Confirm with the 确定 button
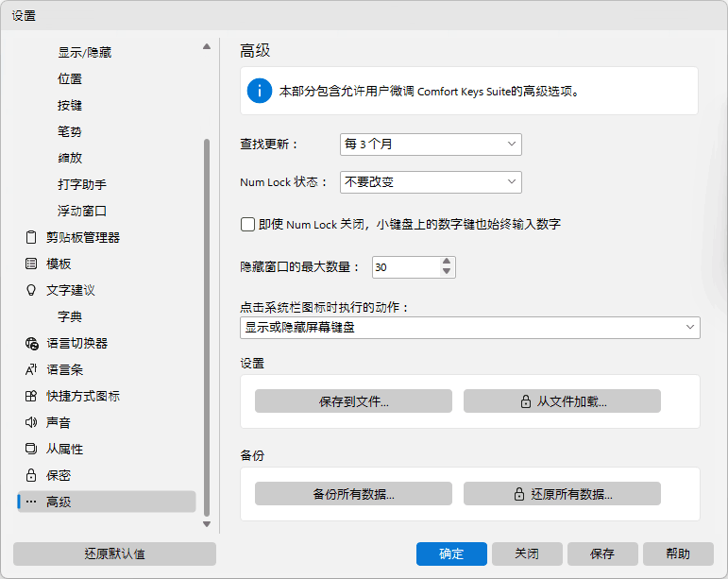 (x=451, y=553)
